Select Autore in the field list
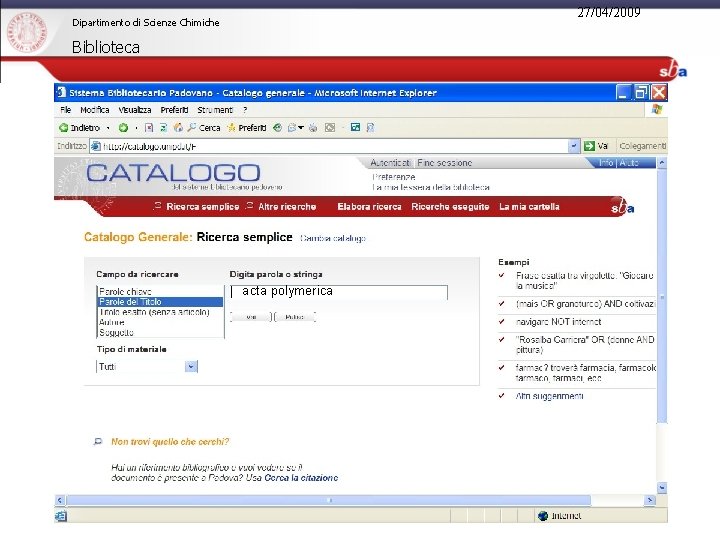The image size is (720, 540). click(160, 322)
